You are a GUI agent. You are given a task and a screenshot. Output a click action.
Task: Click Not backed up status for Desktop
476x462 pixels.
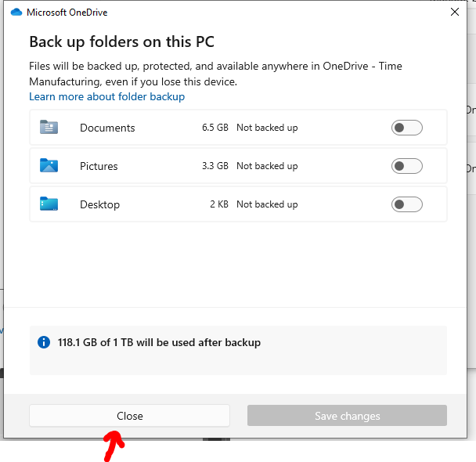[267, 204]
